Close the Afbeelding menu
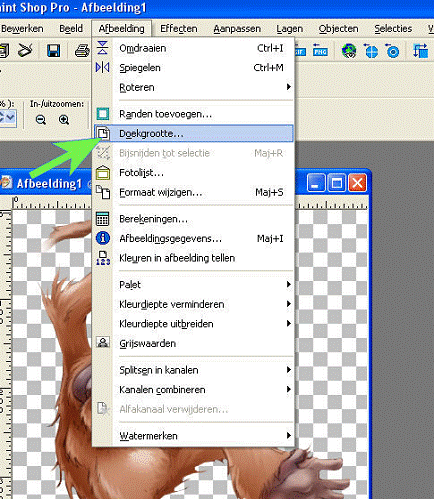 [x=122, y=29]
